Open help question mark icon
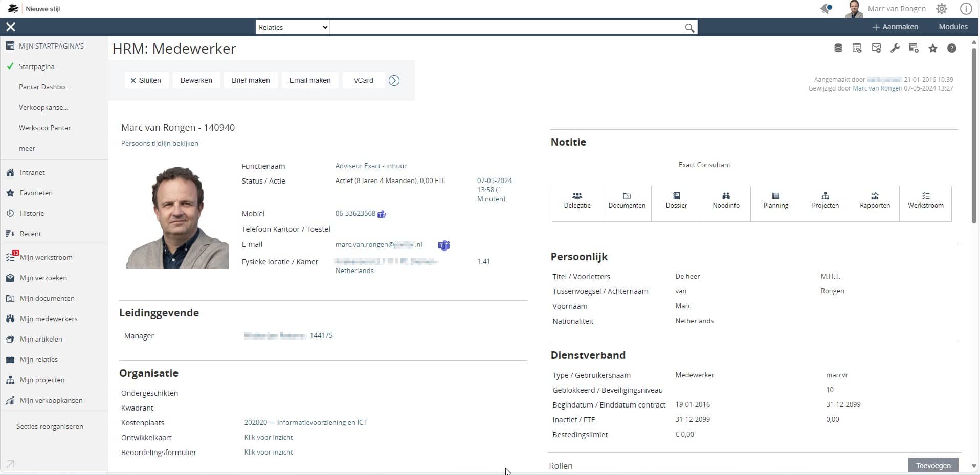This screenshot has width=980, height=475. (951, 49)
